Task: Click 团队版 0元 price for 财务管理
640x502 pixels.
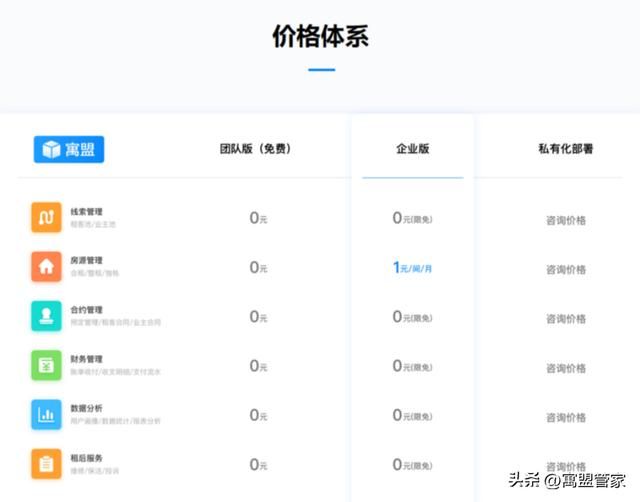Action: coord(258,366)
